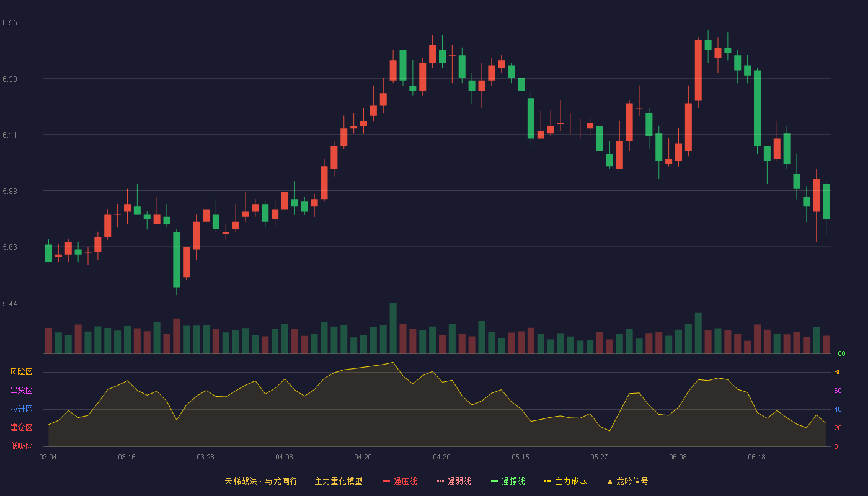Screen dimensions: 868x496
Task: Click the 6.11 price axis label
Action: click(9, 135)
